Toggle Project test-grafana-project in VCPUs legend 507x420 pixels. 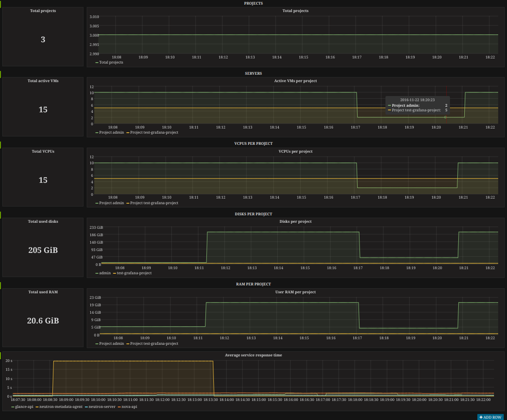(154, 203)
